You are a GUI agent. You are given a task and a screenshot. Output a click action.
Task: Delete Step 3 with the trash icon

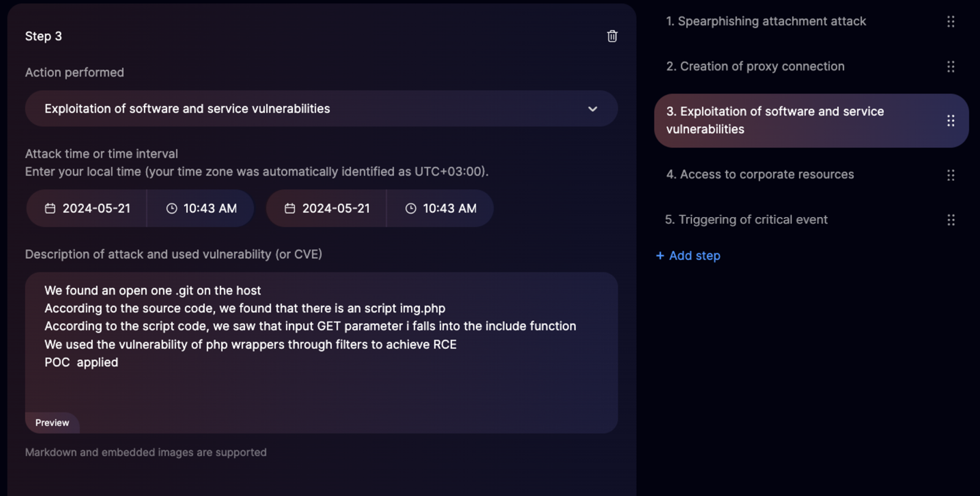coord(612,36)
